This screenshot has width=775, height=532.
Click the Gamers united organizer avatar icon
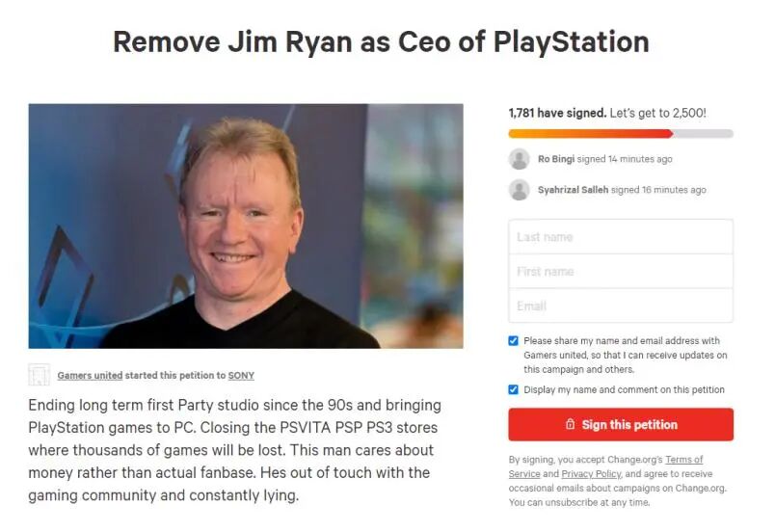[40, 375]
